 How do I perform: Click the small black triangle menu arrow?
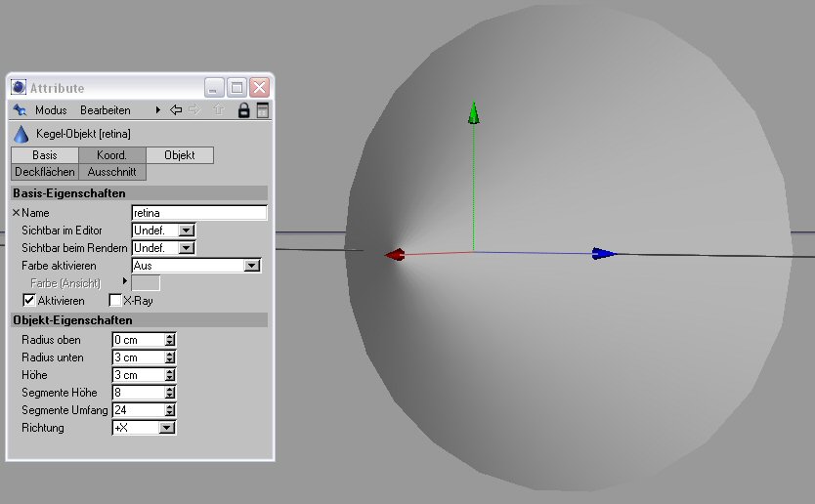coord(157,110)
